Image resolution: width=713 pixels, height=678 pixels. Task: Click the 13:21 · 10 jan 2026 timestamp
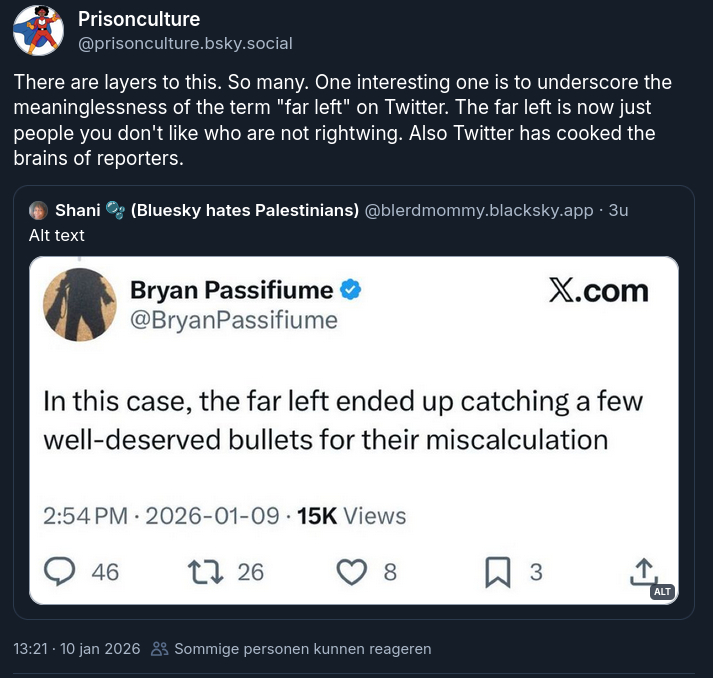click(x=77, y=648)
